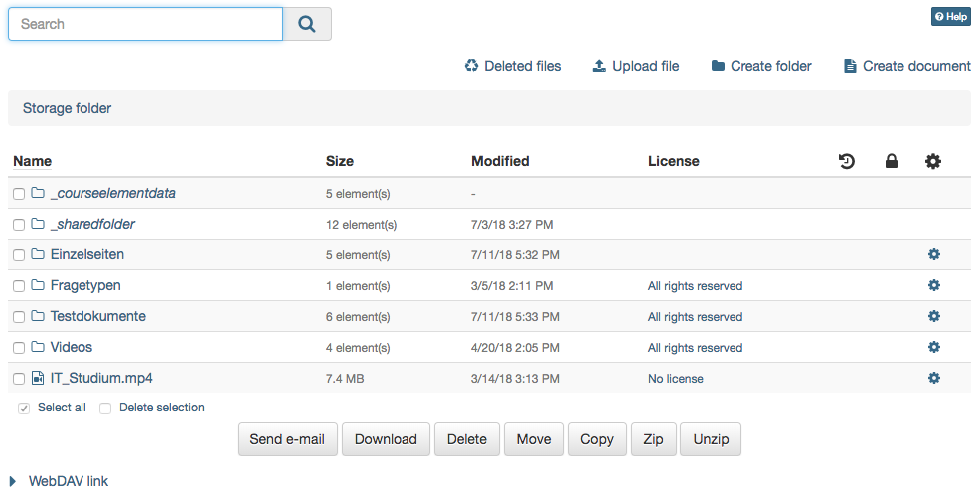Open the Help badge

950,17
